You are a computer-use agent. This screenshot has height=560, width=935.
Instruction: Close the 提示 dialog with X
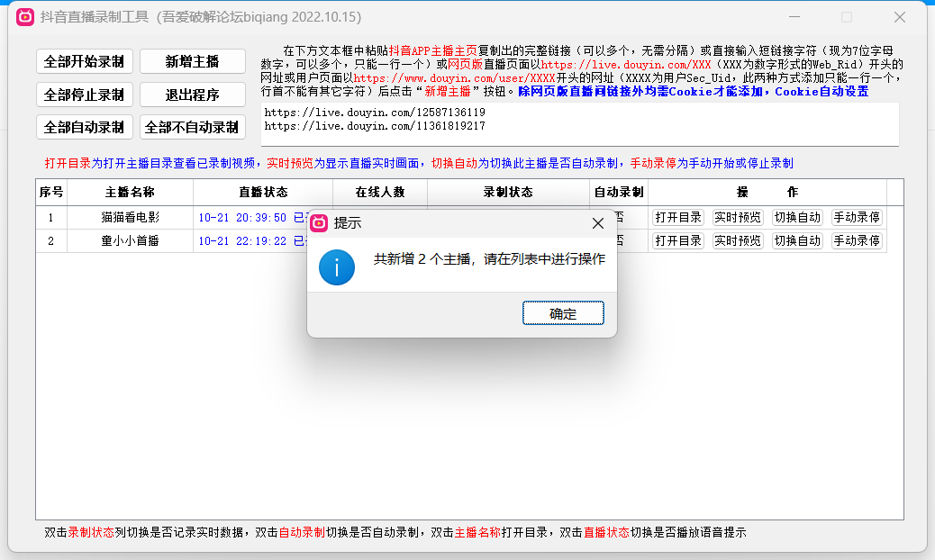pyautogui.click(x=597, y=223)
